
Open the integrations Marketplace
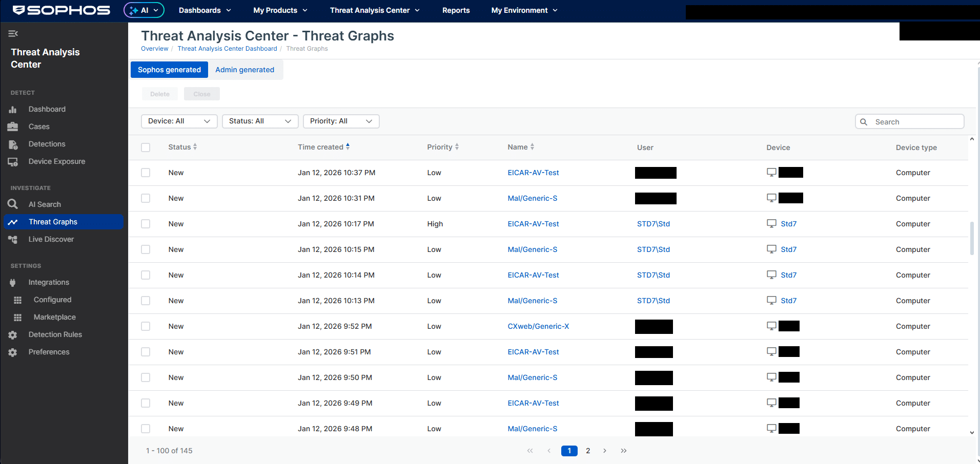[54, 317]
